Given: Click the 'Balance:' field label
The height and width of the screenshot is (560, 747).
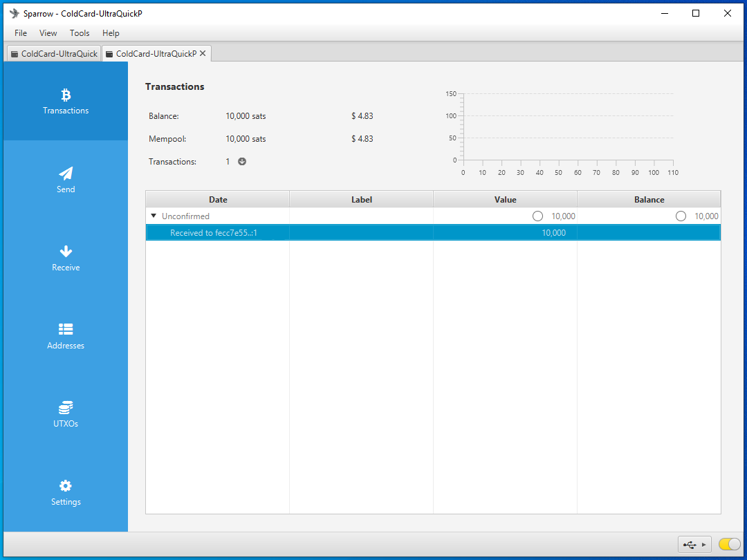Looking at the screenshot, I should coord(164,115).
